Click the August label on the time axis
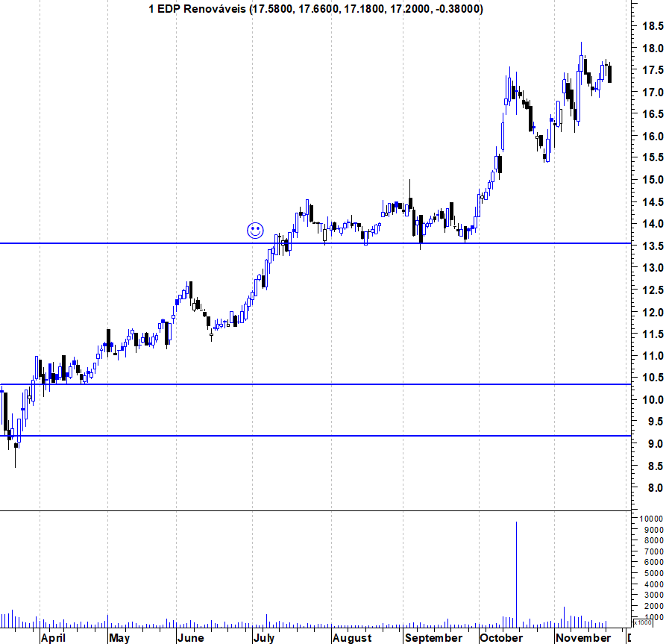 [x=352, y=637]
